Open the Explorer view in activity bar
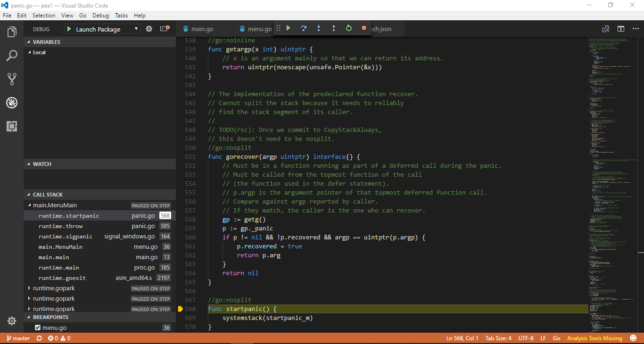Viewport: 644px width, 344px height. coord(12,32)
